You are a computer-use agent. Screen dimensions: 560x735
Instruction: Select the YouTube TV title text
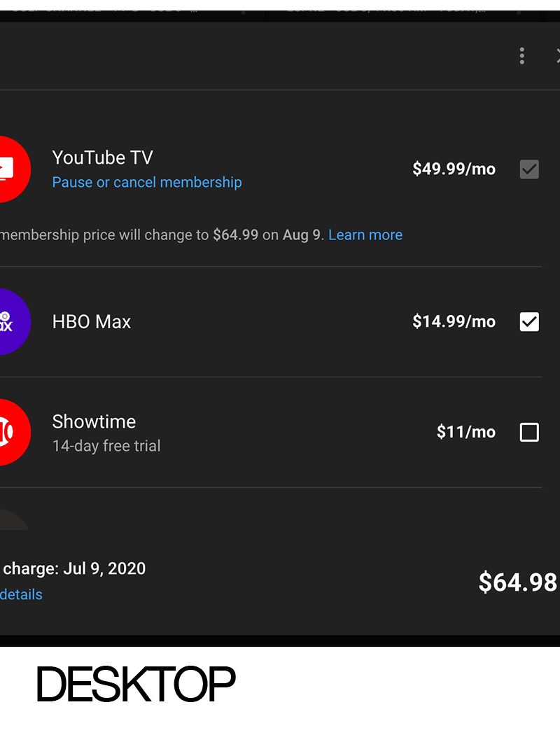pyautogui.click(x=102, y=158)
